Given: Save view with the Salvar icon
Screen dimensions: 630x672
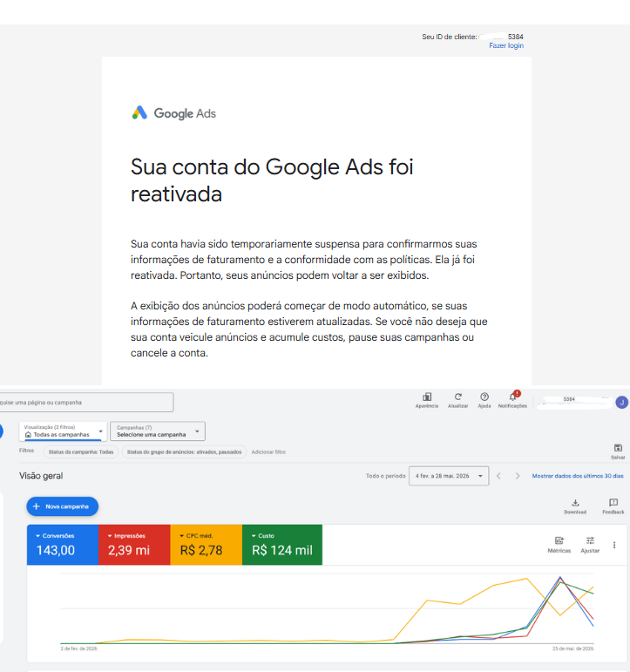Looking at the screenshot, I should coord(618,451).
